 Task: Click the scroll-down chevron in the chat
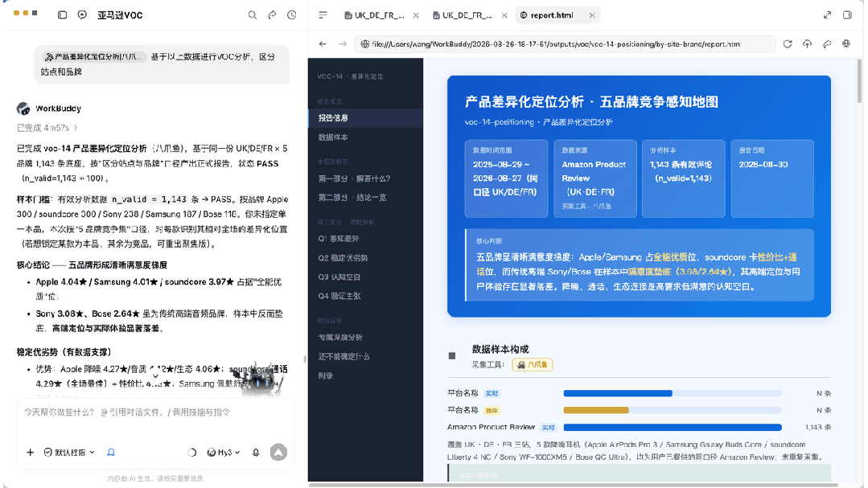155,375
